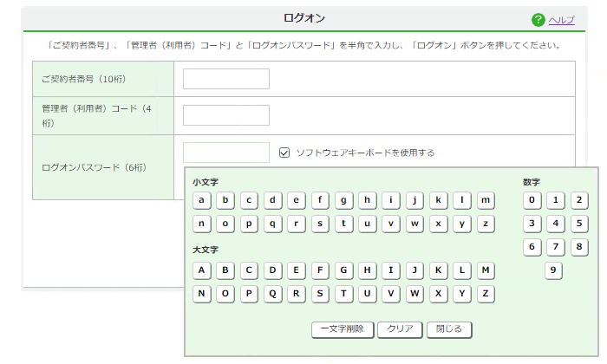Viewport: 607px width, 364px height.
Task: Hit the uppercase 'N' key
Action: click(x=202, y=293)
